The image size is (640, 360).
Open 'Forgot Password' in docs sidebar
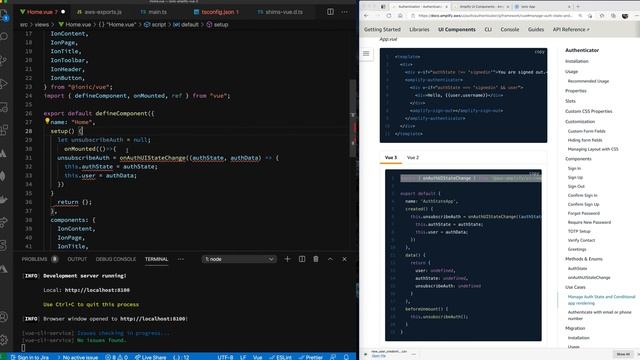click(583, 213)
